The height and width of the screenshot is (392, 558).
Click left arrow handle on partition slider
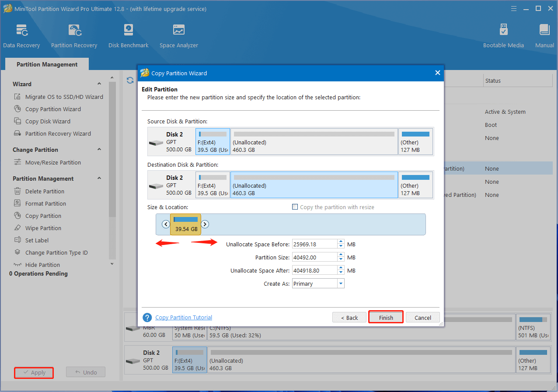tap(166, 224)
